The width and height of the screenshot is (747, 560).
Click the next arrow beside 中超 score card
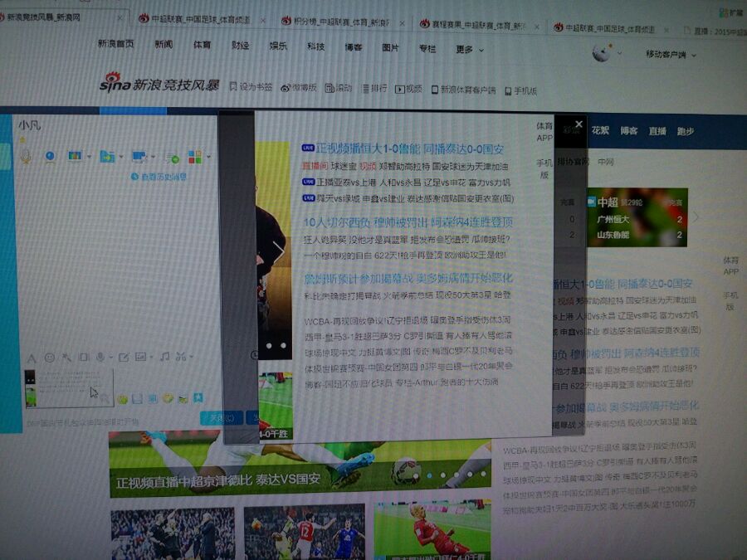pos(696,217)
